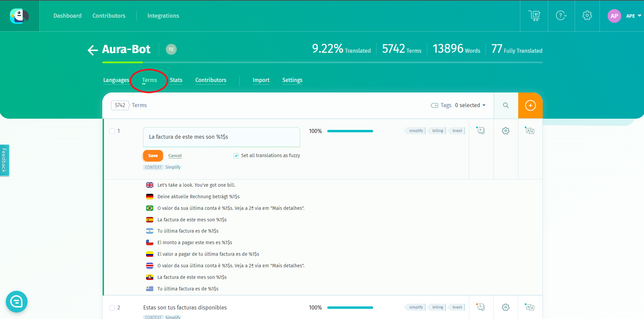
Task: Open the chat support bubble
Action: [17, 302]
